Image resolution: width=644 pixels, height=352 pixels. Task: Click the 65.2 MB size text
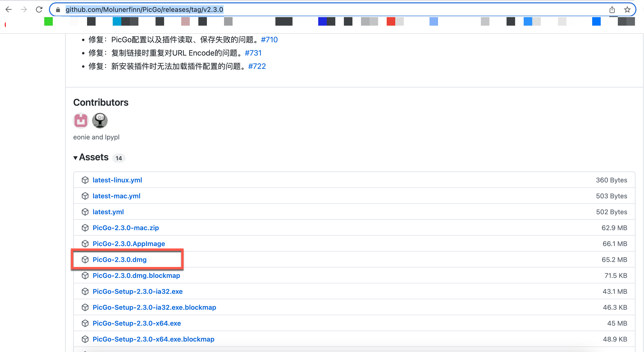[615, 260]
